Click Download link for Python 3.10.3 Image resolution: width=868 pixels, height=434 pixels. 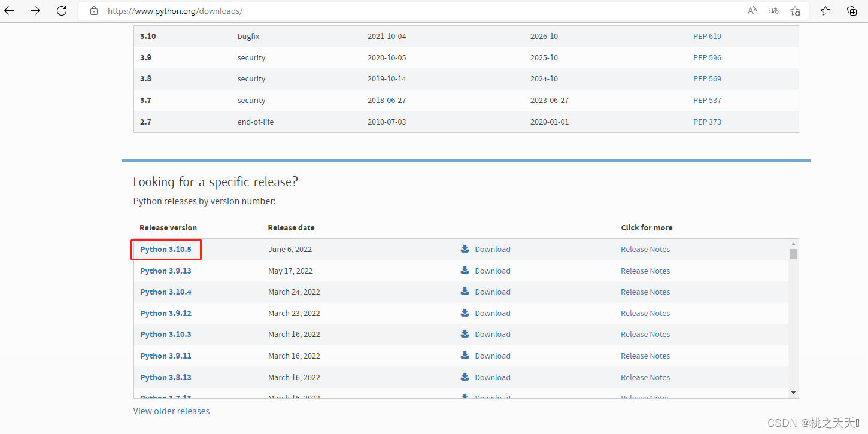[x=493, y=334]
